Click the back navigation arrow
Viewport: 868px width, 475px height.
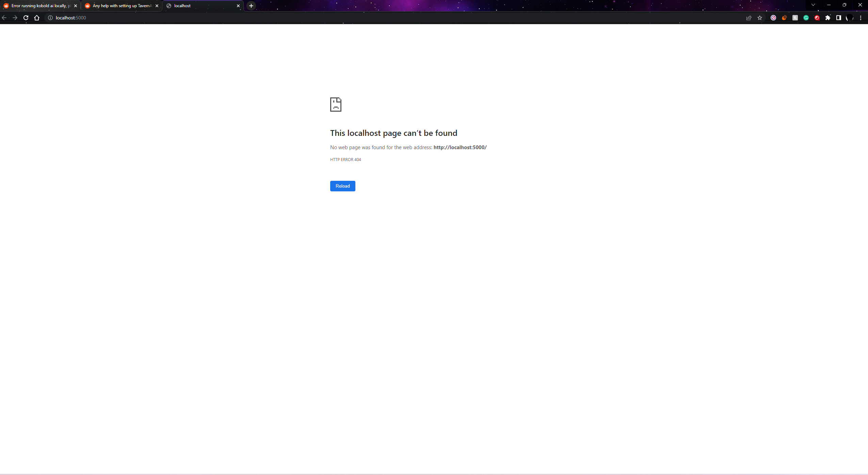pos(4,18)
